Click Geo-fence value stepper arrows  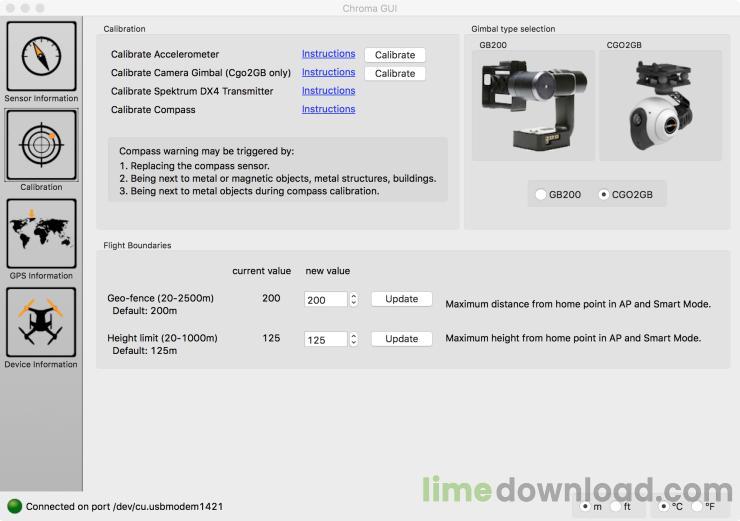(353, 299)
